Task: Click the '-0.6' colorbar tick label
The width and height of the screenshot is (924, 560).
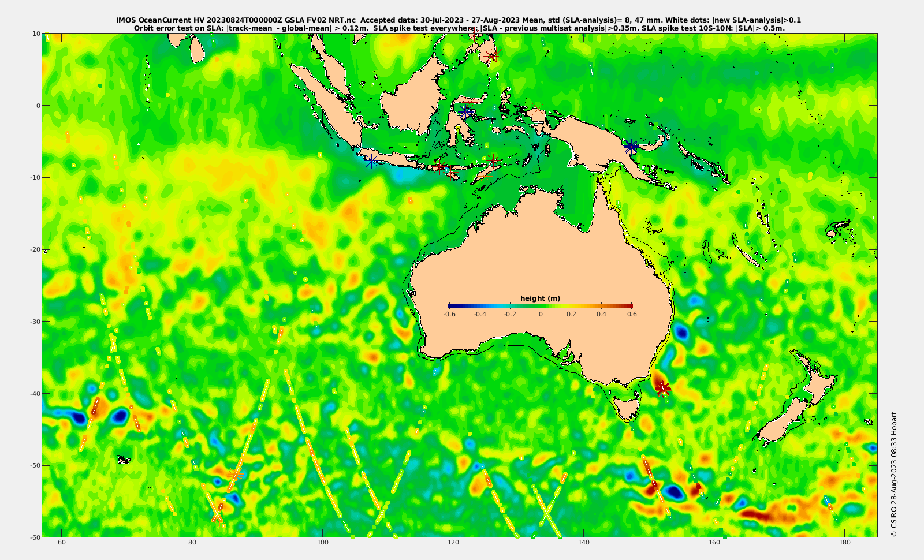Action: 449,314
